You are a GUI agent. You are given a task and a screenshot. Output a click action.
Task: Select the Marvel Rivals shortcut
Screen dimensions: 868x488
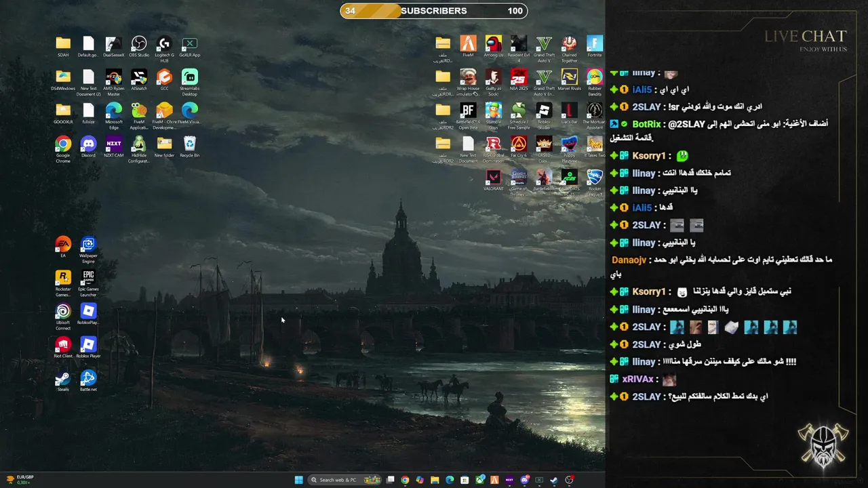click(570, 80)
